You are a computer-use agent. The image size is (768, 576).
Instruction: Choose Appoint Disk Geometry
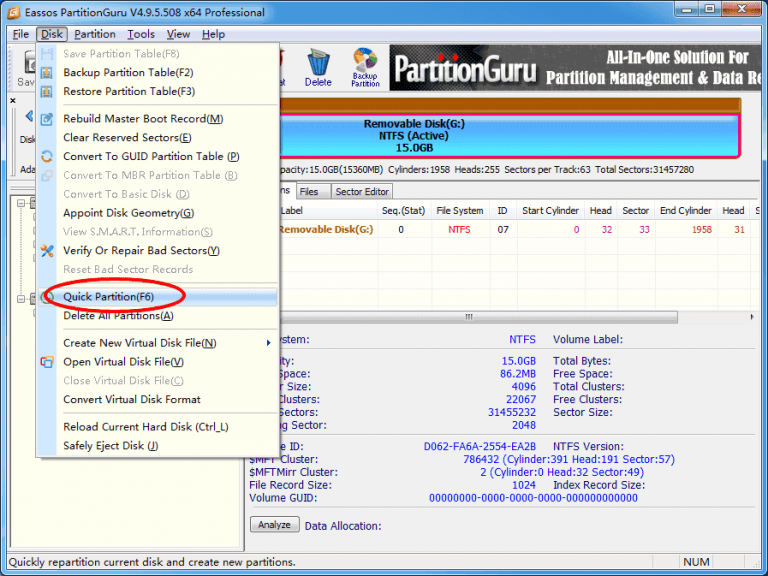[157, 213]
